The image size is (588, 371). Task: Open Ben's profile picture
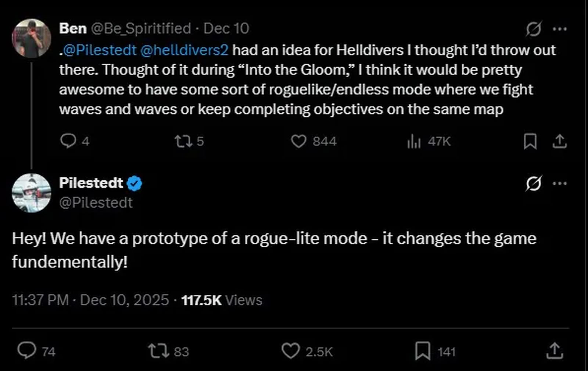click(31, 38)
